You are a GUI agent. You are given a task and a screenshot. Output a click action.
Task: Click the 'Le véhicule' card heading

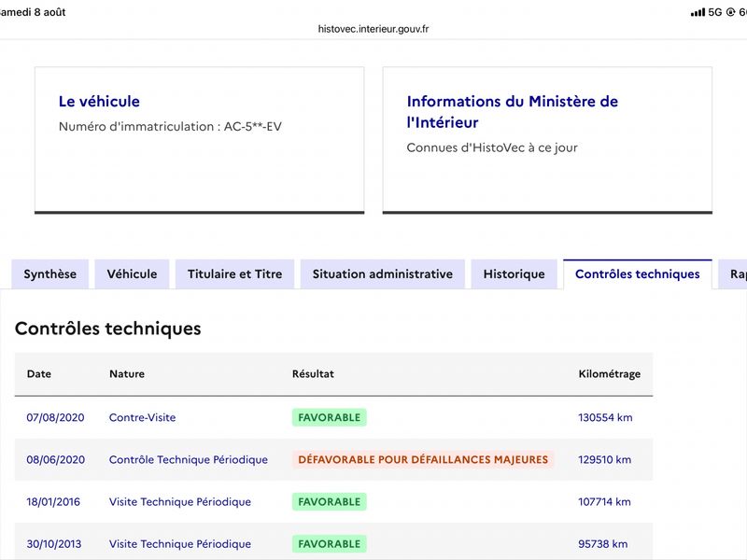pos(99,102)
